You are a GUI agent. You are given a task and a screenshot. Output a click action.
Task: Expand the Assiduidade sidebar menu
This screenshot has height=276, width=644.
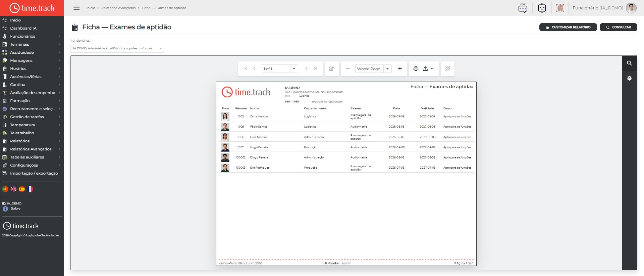pyautogui.click(x=32, y=52)
